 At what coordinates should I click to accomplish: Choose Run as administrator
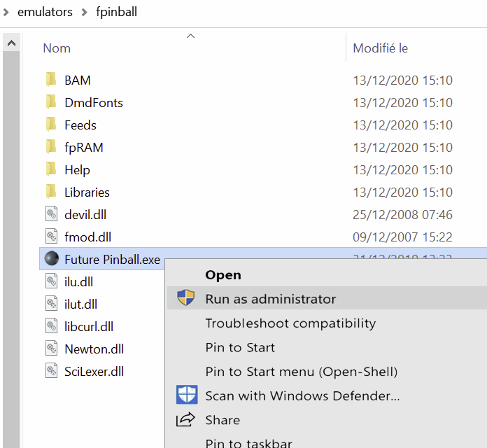click(270, 299)
